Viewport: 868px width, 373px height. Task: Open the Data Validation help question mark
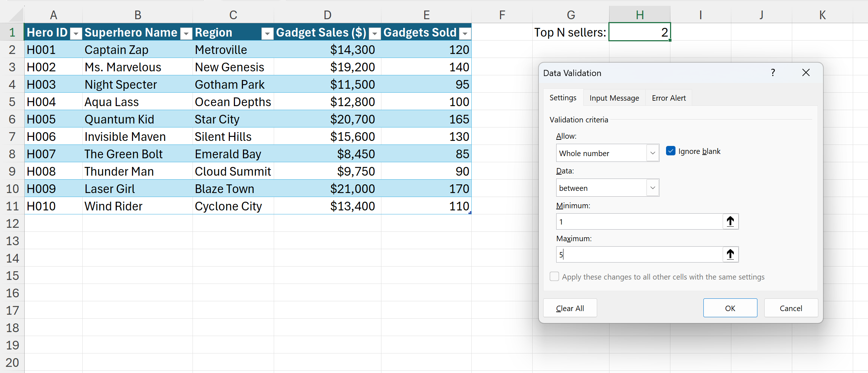[773, 73]
